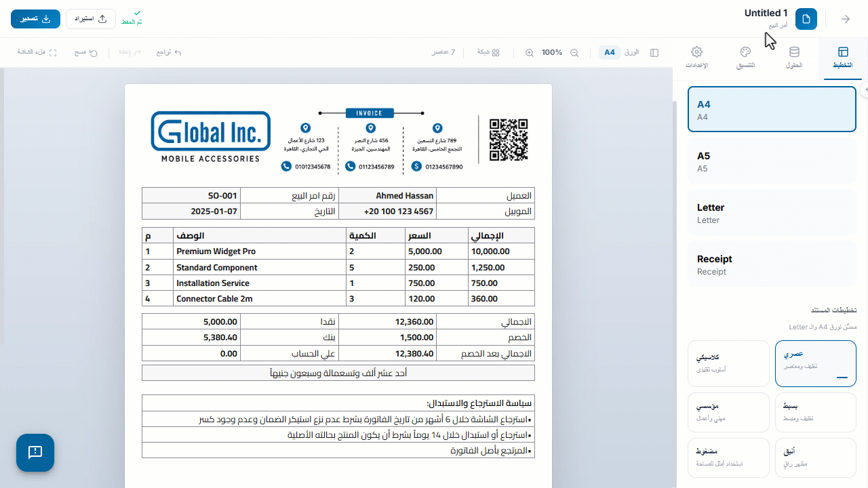Screen dimensions: 868x488
Task: Click the Connector Cable 2m row
Action: click(338, 299)
